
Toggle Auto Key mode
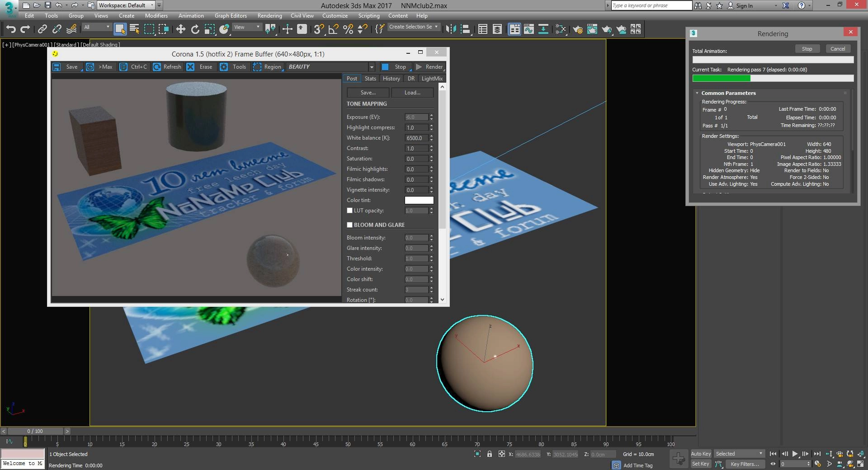point(701,454)
